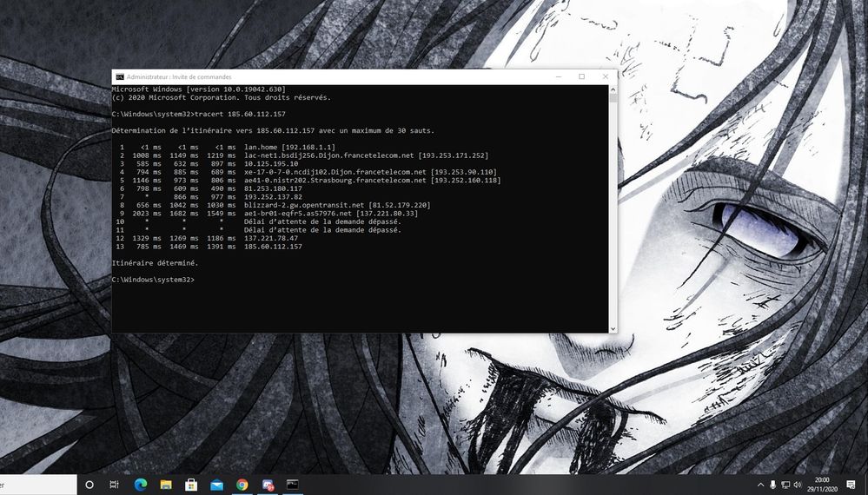The width and height of the screenshot is (868, 495).
Task: Select the Command Prompt taskbar button
Action: click(x=293, y=485)
